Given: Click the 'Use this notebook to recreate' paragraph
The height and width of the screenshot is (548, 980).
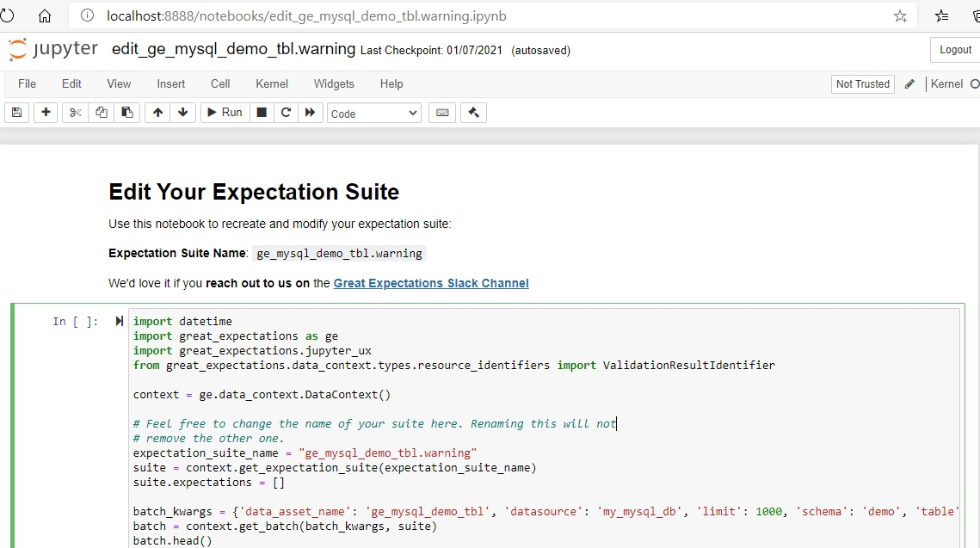Looking at the screenshot, I should 280,224.
